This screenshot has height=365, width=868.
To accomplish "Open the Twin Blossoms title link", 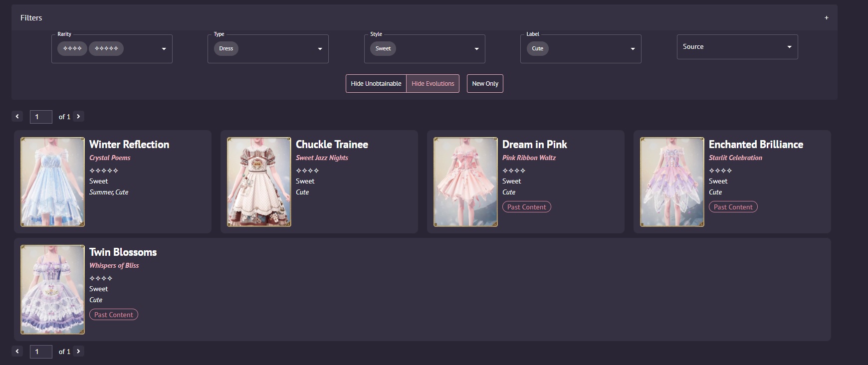I will [x=123, y=252].
